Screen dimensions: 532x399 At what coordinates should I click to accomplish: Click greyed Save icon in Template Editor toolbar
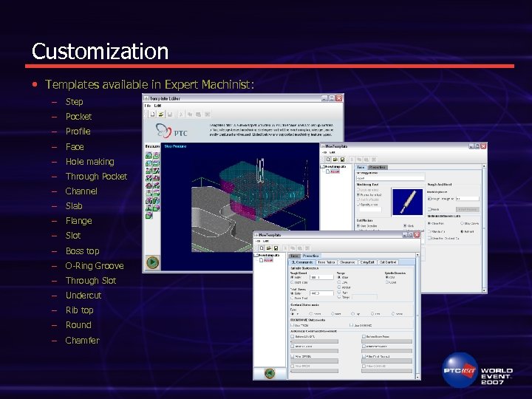[170, 115]
